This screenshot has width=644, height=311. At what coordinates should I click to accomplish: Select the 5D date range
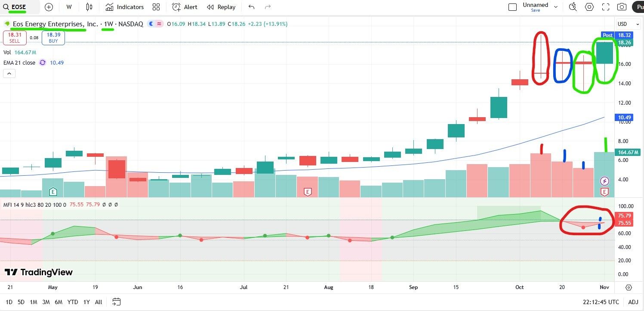(x=21, y=302)
